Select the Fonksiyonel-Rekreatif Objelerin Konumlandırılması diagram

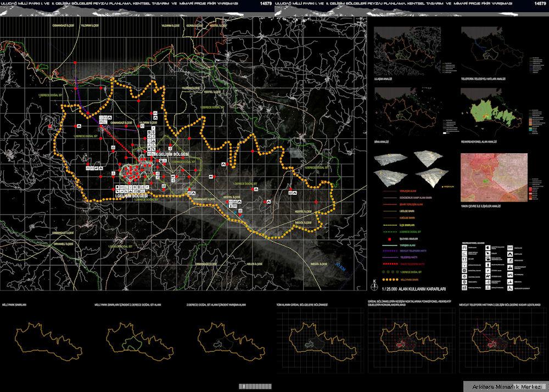click(x=411, y=340)
